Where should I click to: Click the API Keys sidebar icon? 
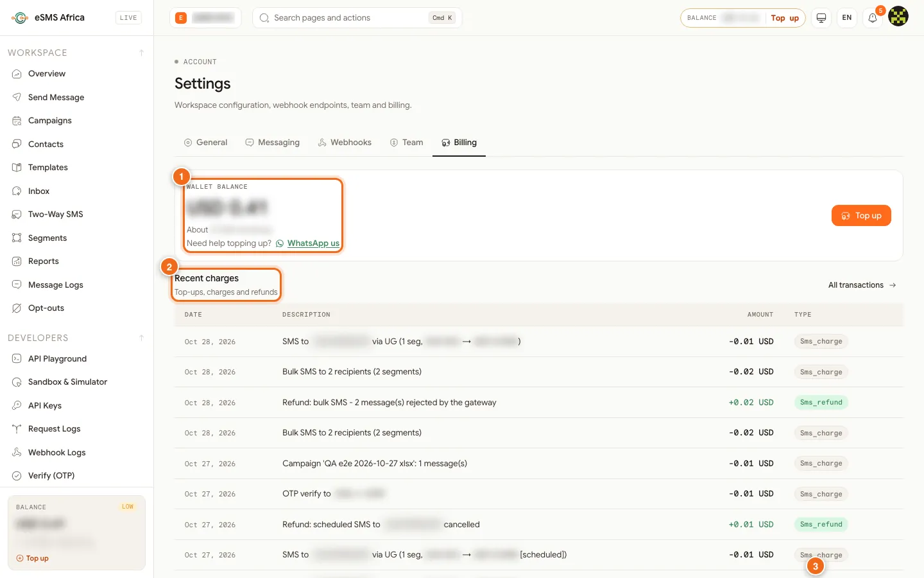click(x=17, y=405)
